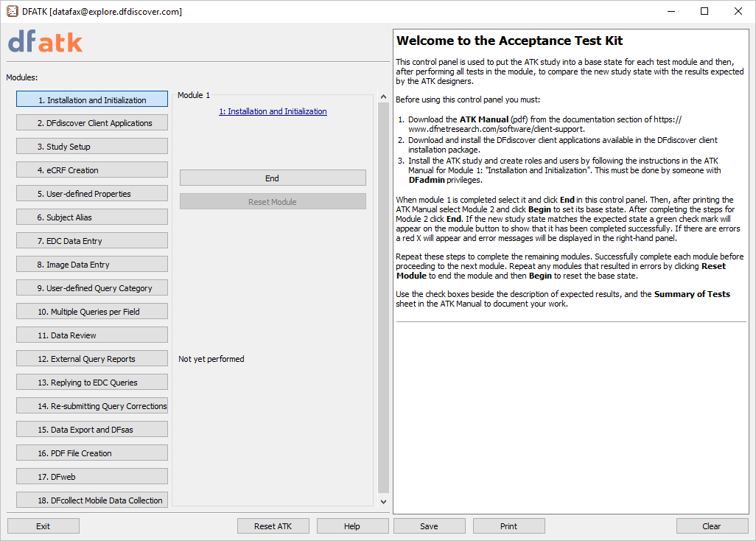This screenshot has width=756, height=541.
Task: Maximize the DFATK window
Action: (704, 11)
